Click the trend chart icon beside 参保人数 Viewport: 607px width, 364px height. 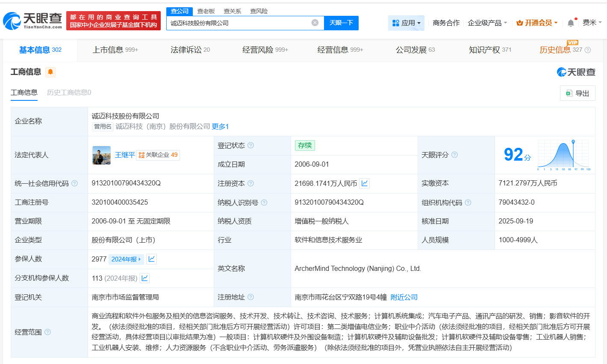[151, 259]
